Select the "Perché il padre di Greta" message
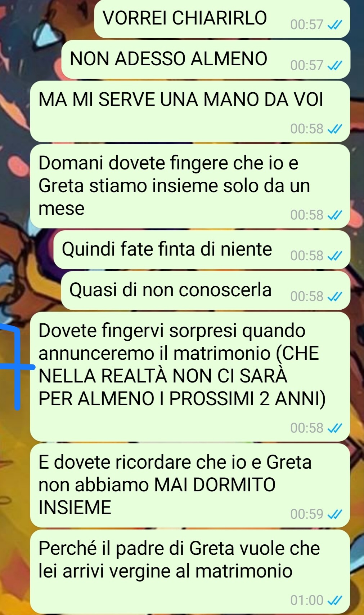Viewport: 364px width, 615px height. pos(190,572)
